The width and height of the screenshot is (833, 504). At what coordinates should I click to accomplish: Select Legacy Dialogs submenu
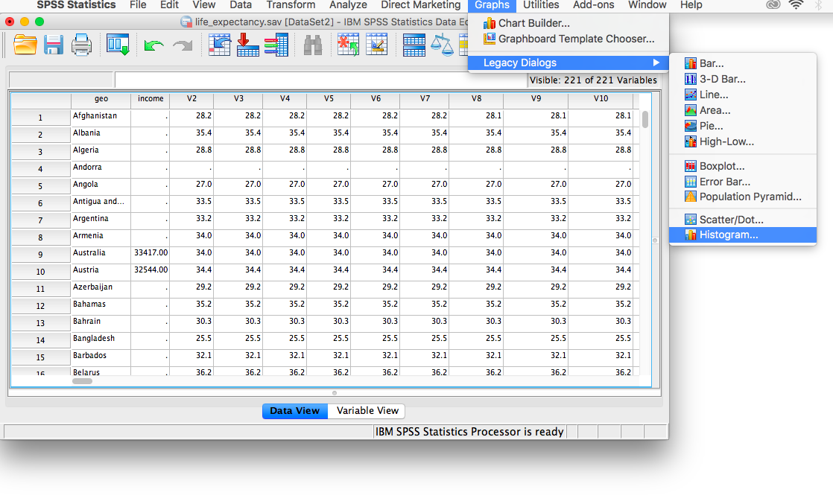pyautogui.click(x=568, y=63)
